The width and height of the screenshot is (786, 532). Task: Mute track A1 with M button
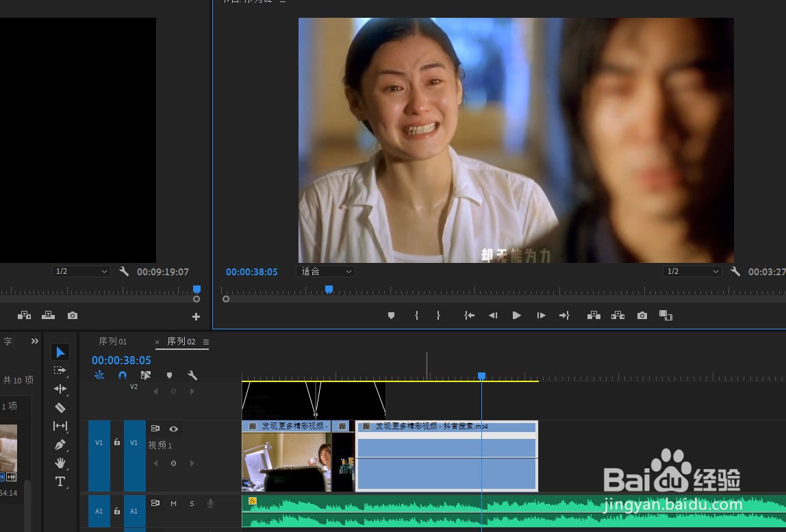(x=173, y=503)
